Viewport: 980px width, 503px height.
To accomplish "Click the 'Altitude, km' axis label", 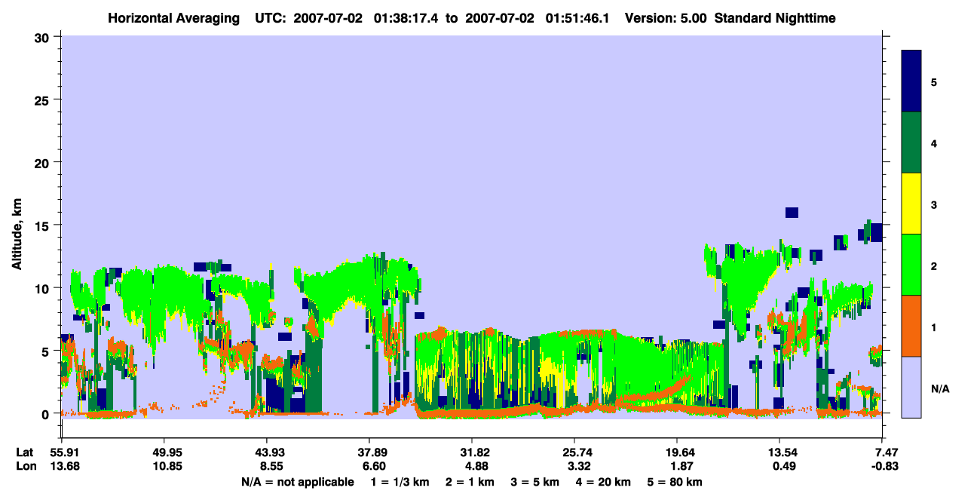I will click(17, 235).
